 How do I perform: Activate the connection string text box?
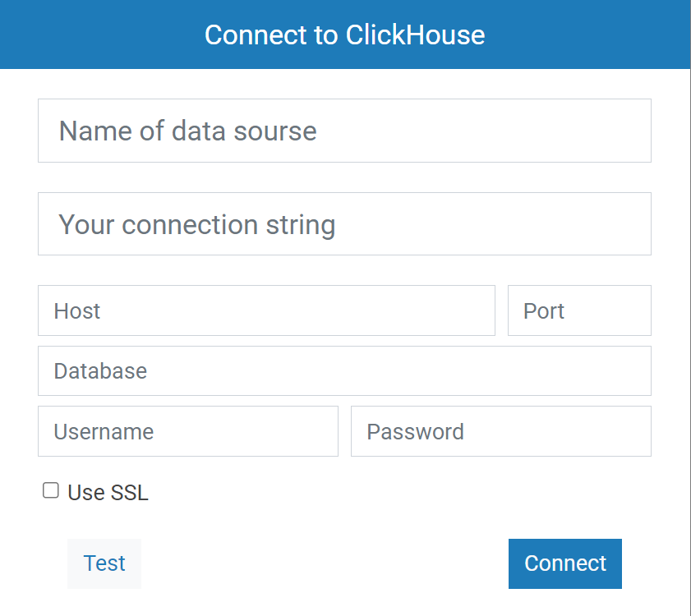[344, 224]
